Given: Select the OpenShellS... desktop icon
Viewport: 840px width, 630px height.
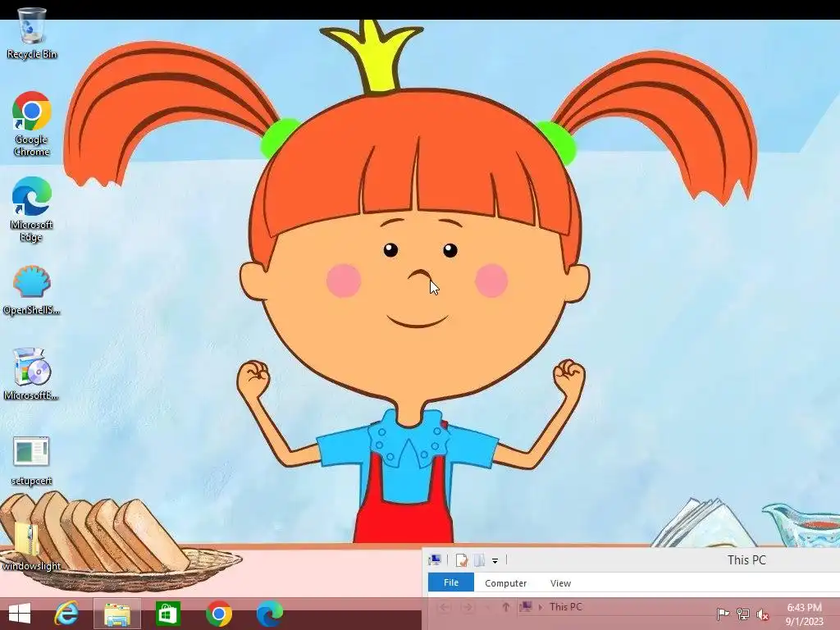Looking at the screenshot, I should click(32, 290).
